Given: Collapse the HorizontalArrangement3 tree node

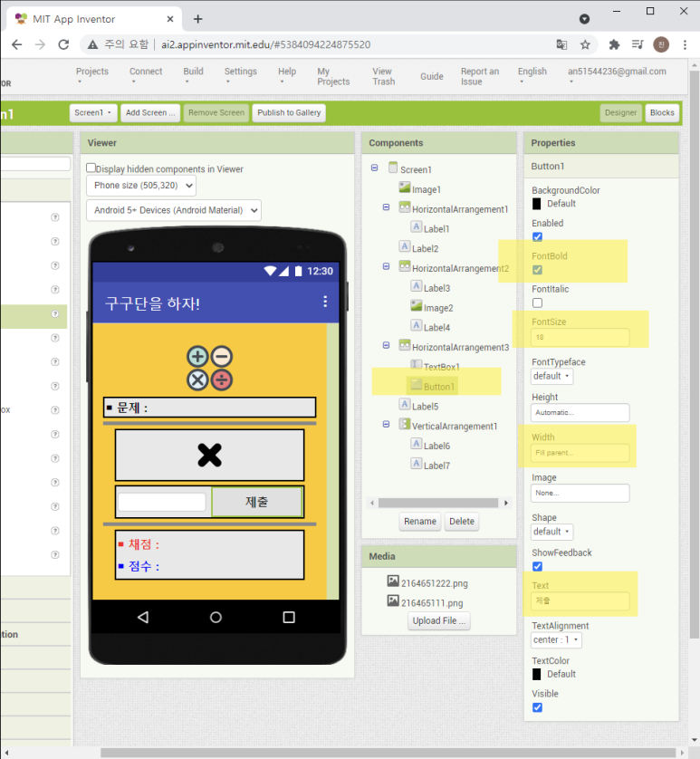Looking at the screenshot, I should click(x=386, y=345).
